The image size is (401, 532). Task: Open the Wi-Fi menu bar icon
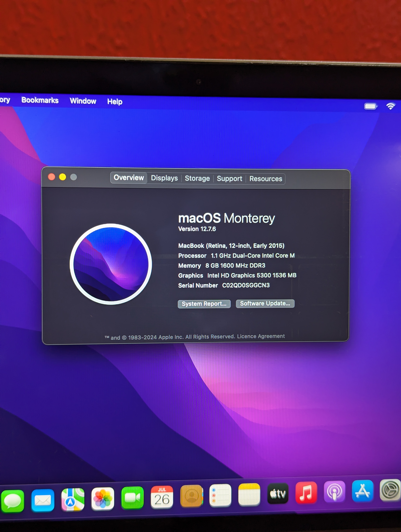point(391,106)
